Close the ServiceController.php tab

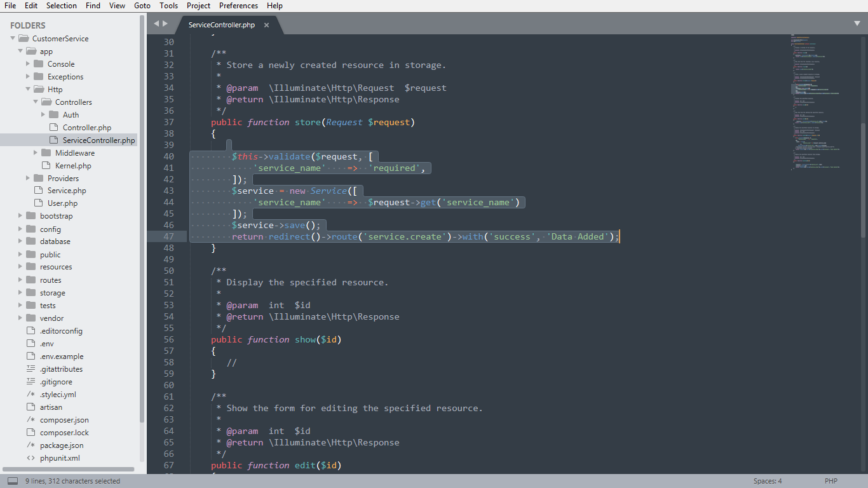(266, 25)
